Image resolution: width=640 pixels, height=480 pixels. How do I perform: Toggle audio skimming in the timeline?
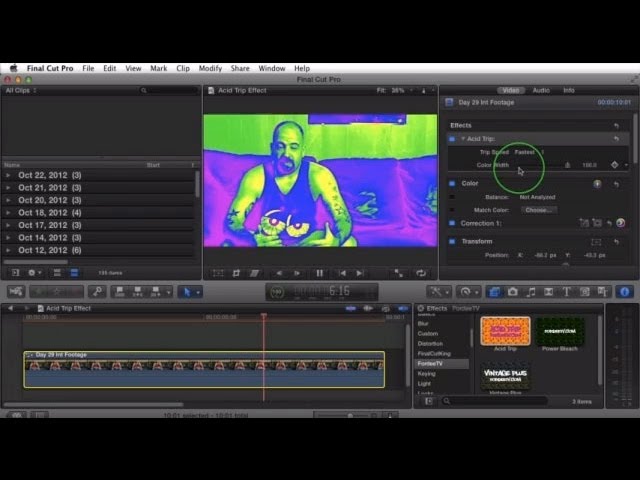[x=368, y=309]
